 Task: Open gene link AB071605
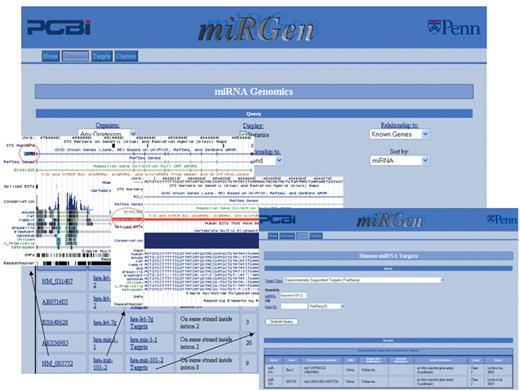(55, 302)
